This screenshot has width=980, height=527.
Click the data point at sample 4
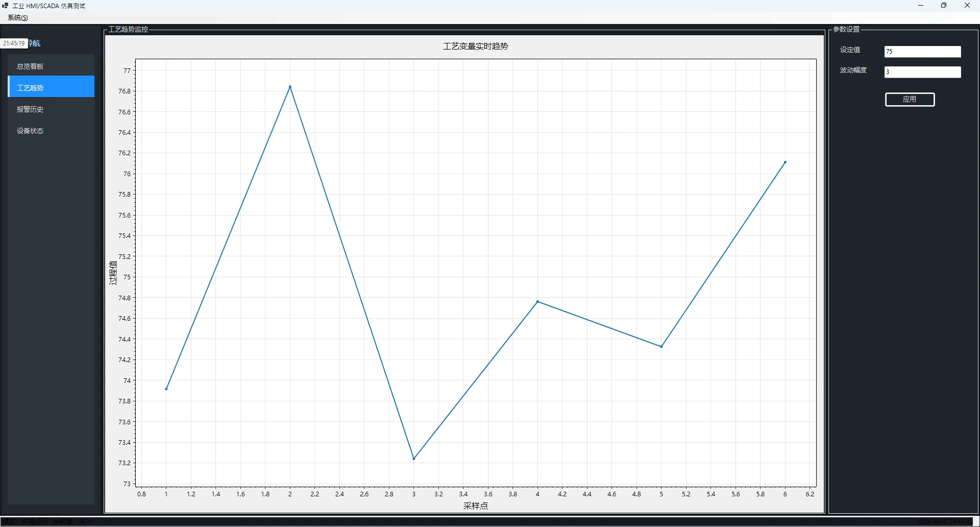tap(537, 302)
